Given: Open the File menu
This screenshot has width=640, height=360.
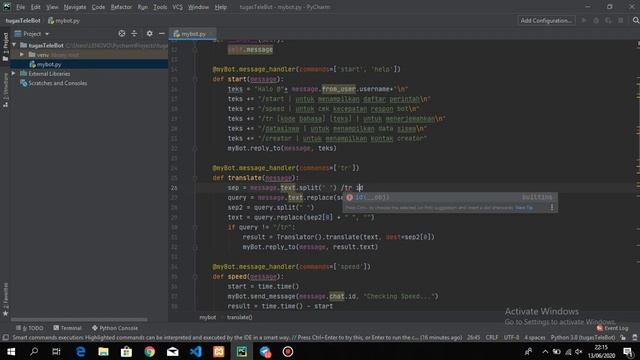Looking at the screenshot, I should pyautogui.click(x=20, y=7).
